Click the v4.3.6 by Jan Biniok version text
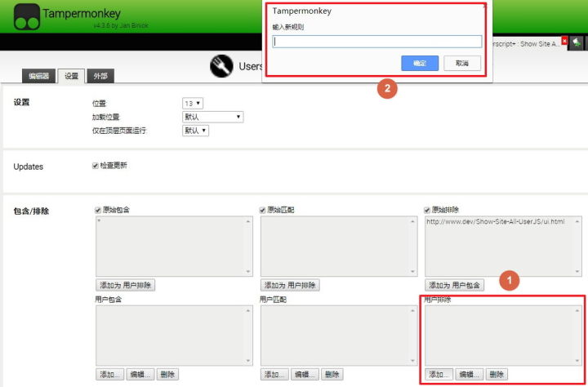Screen dimensions: 588x387 click(x=121, y=25)
